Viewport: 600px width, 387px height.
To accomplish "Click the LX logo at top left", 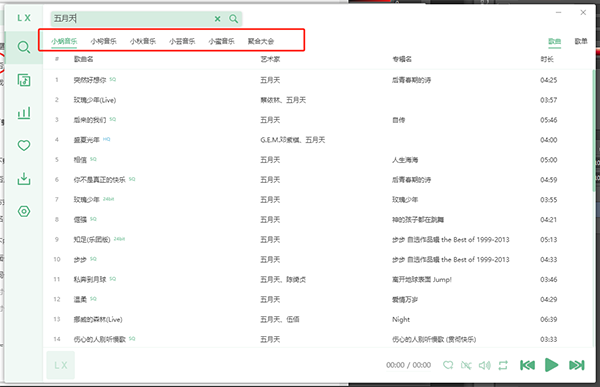I will (x=24, y=18).
